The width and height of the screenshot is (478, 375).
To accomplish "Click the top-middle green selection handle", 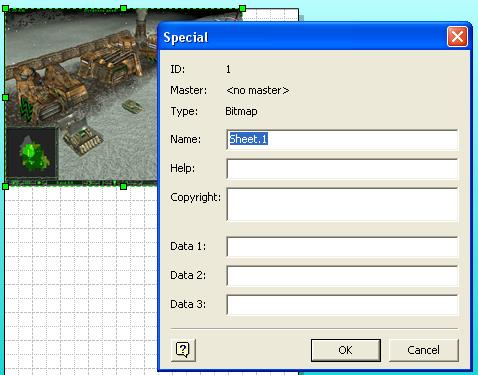I will pyautogui.click(x=123, y=8).
